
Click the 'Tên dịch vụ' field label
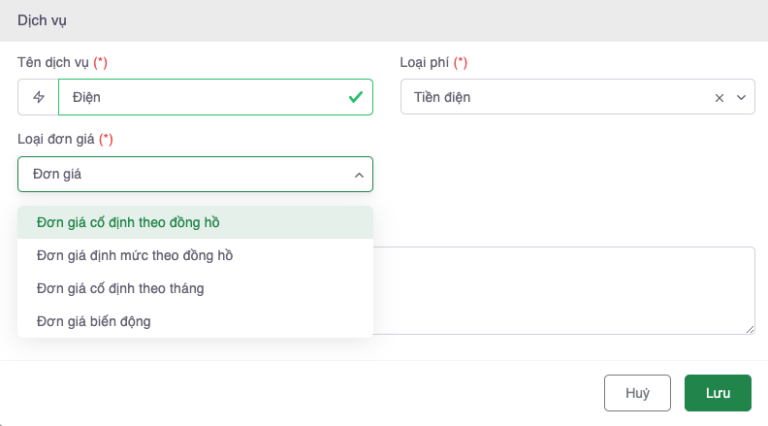point(54,62)
